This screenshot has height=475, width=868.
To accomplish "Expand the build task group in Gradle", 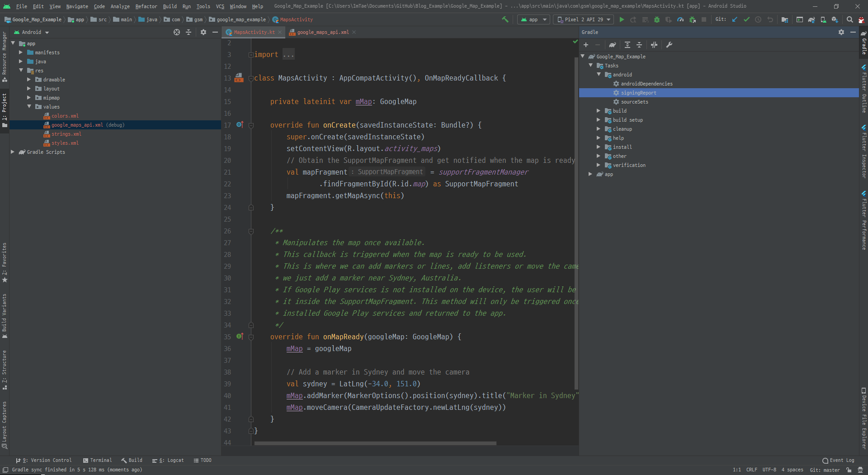I will coord(599,111).
